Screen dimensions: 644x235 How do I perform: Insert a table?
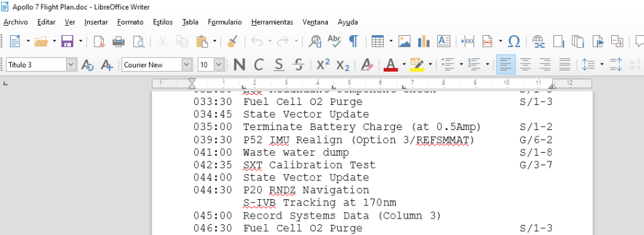(377, 41)
